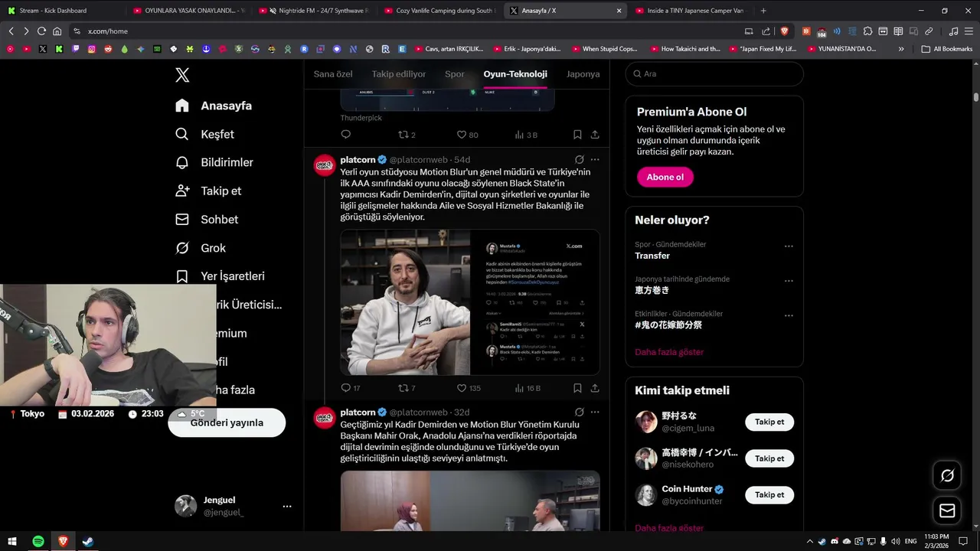Switch to Sana özel tab
Viewport: 980px width, 551px height.
pyautogui.click(x=333, y=74)
